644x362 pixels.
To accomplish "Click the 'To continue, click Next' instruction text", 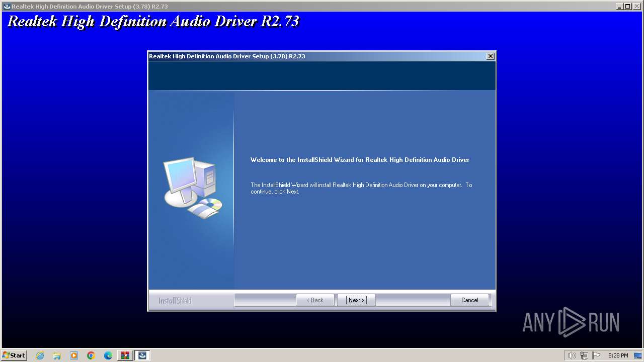I will [x=361, y=188].
